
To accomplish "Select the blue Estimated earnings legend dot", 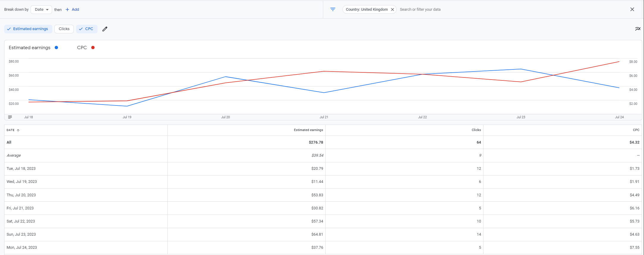I will [56, 48].
